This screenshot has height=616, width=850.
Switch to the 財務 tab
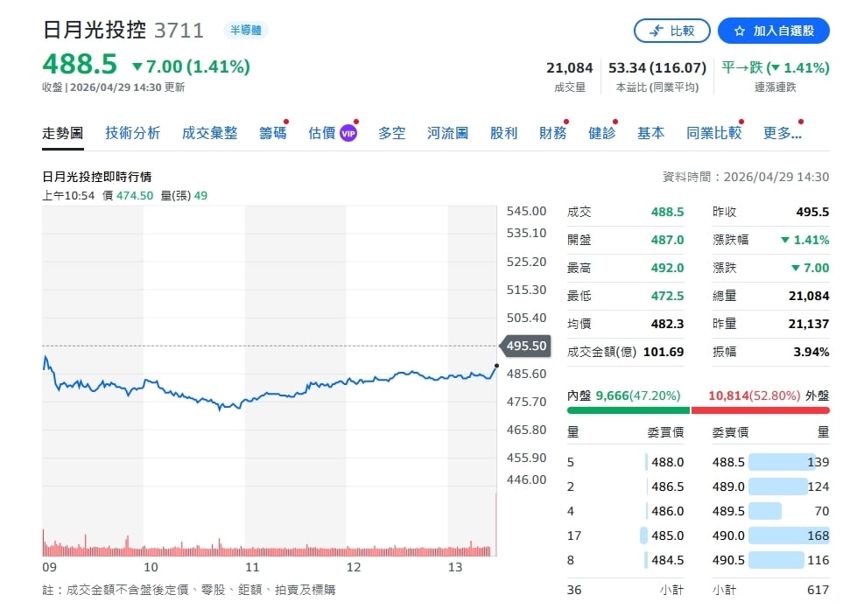[x=551, y=133]
